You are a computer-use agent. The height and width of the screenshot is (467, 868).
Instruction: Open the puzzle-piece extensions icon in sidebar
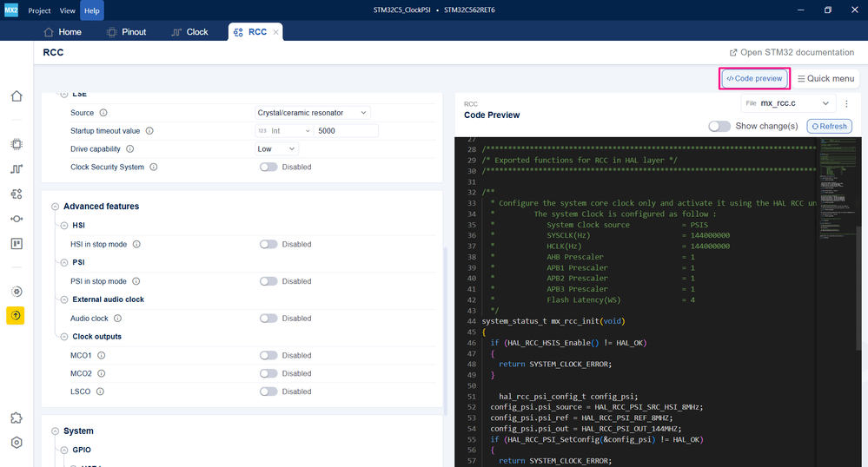(x=17, y=418)
